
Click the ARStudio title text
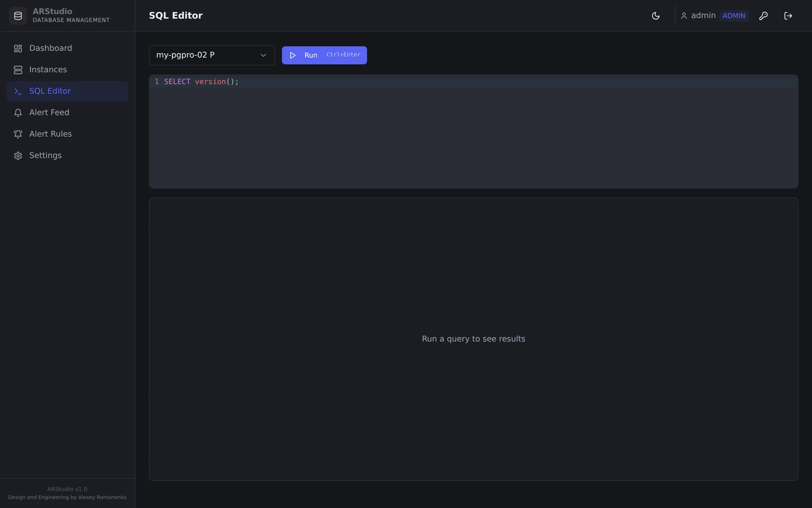(52, 11)
